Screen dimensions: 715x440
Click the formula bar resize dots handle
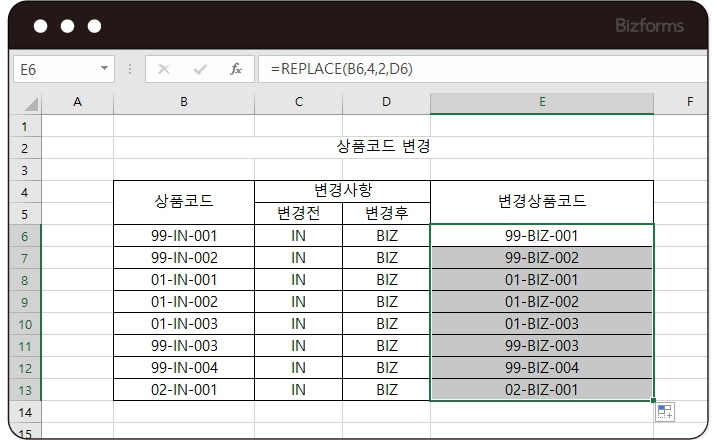click(x=130, y=69)
